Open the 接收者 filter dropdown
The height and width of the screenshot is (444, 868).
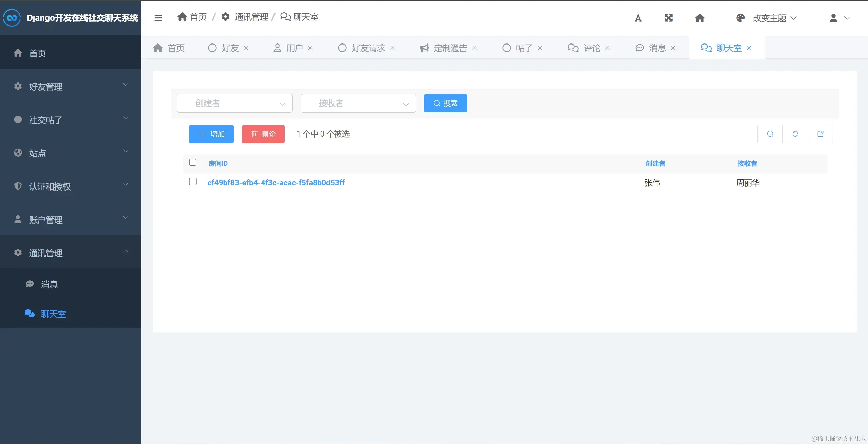tap(358, 103)
